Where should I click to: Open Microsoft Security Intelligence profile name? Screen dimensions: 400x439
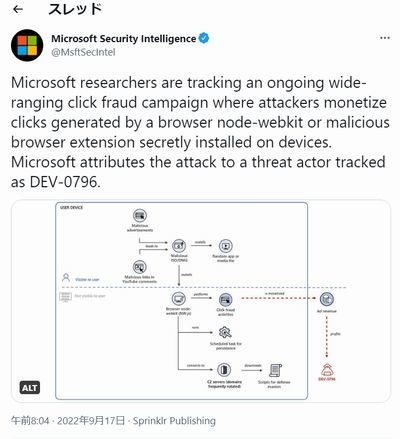(123, 39)
